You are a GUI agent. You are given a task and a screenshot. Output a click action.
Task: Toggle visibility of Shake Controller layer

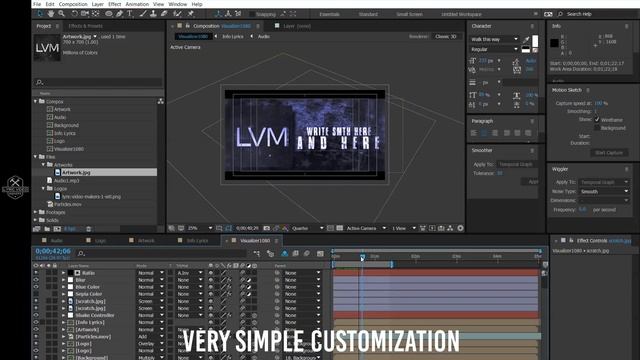[x=36, y=315]
